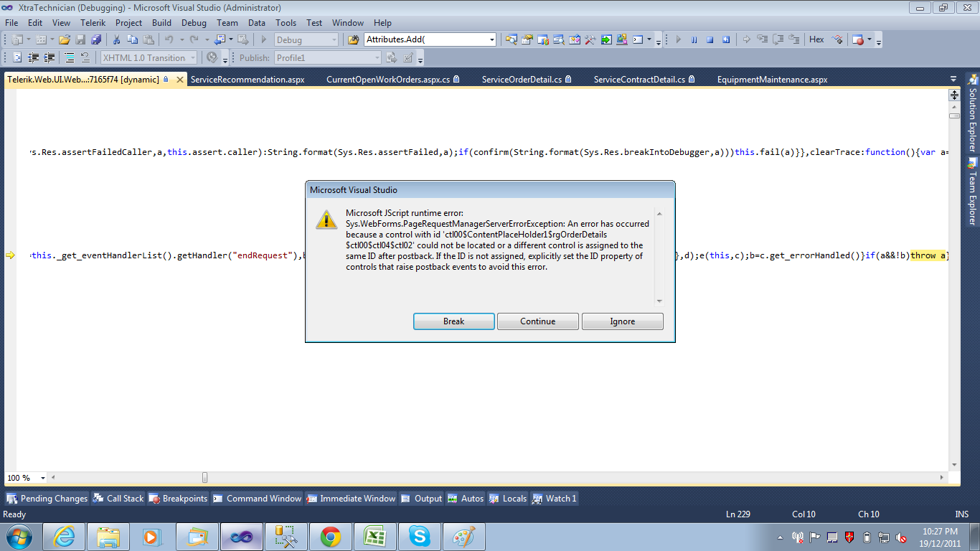This screenshot has height=551, width=980.
Task: Click the Navigate Backward toolbar icon
Action: click(x=219, y=40)
